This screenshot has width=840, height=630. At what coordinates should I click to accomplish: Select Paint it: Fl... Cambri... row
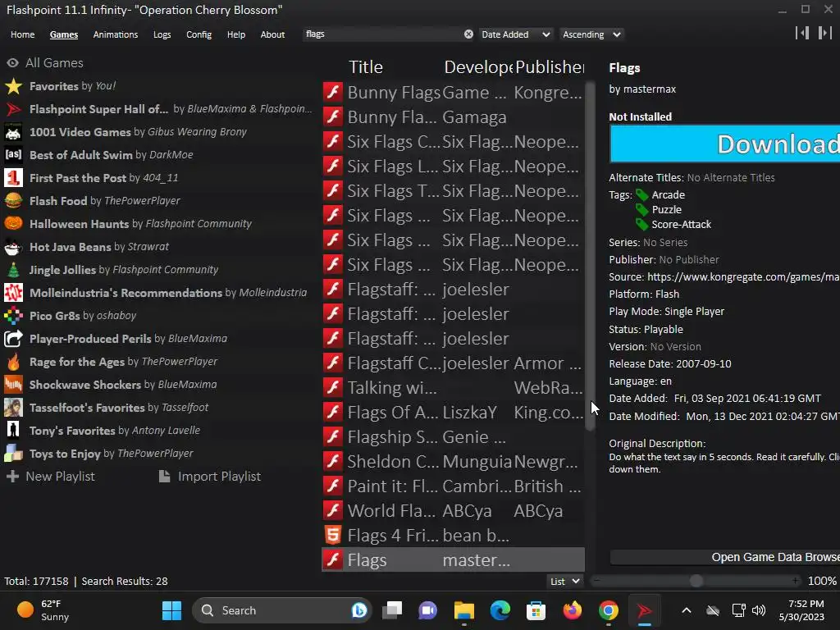pyautogui.click(x=453, y=486)
